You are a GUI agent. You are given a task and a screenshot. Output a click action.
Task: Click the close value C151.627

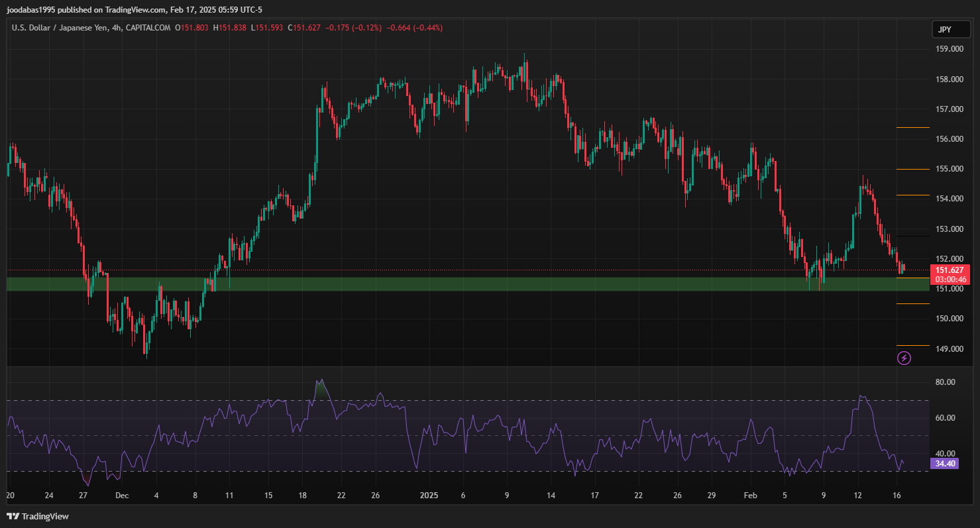(x=304, y=28)
